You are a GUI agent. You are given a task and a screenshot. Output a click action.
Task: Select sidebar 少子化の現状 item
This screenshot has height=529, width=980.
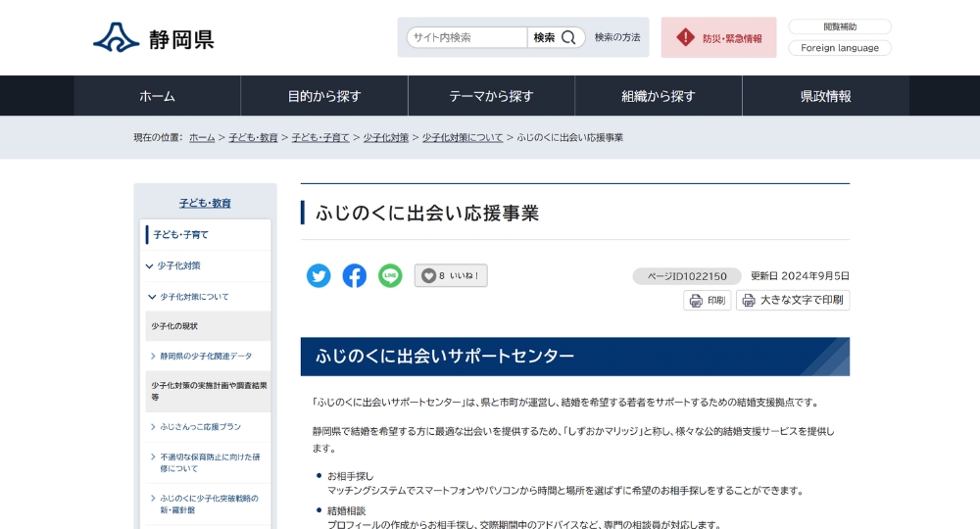click(x=208, y=326)
